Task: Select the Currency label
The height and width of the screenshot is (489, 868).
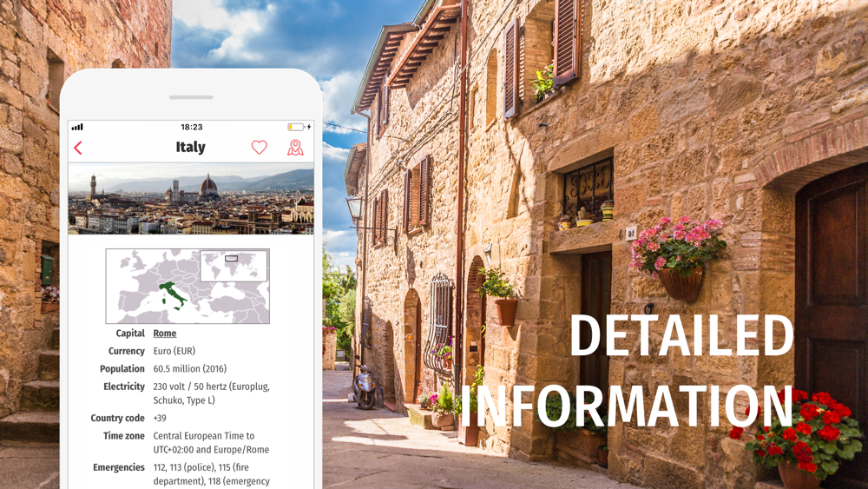Action: pyautogui.click(x=126, y=351)
